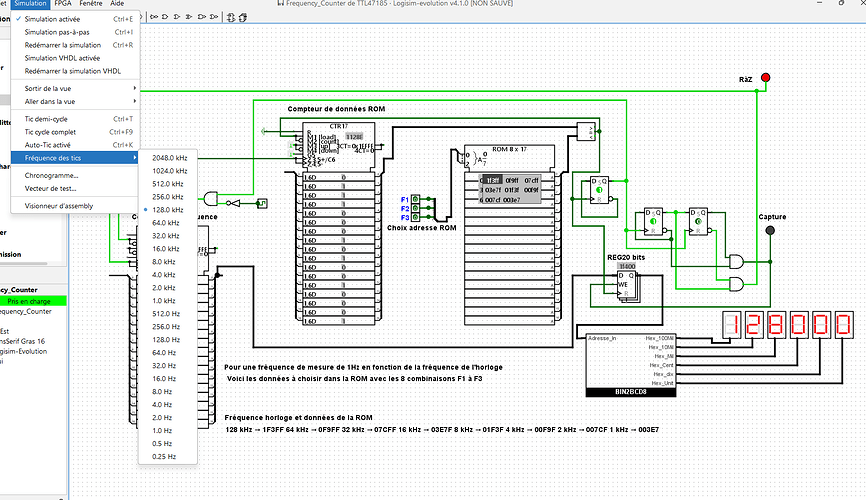The height and width of the screenshot is (500, 866).
Task: Choose the XOR gate toolbar icon
Action: click(x=189, y=17)
